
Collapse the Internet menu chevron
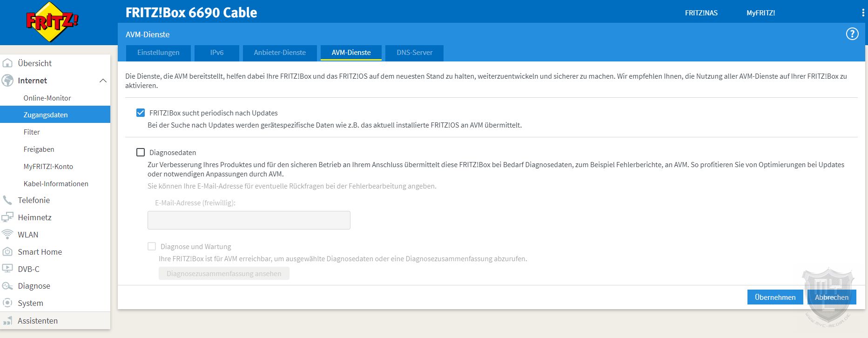pos(103,81)
